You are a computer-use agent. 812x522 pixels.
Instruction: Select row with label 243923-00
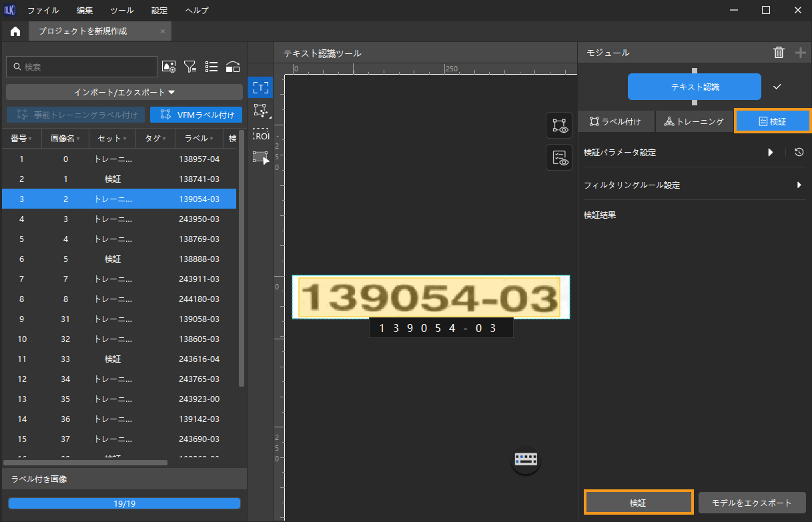coord(119,399)
